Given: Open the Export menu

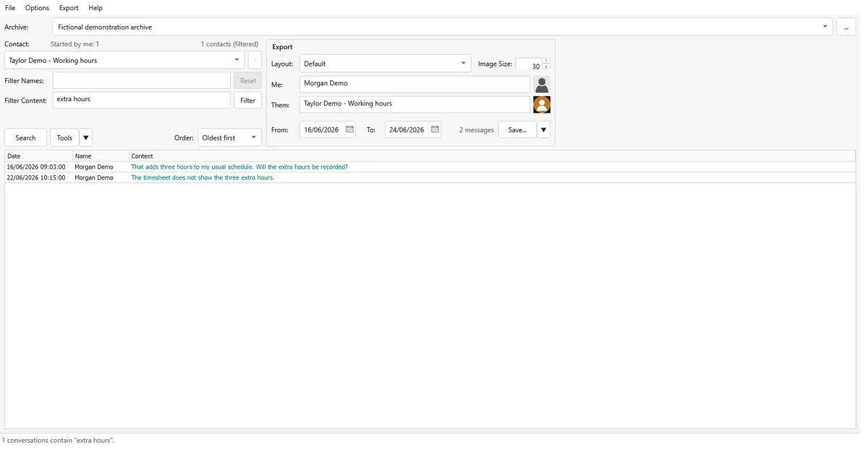Looking at the screenshot, I should 69,8.
